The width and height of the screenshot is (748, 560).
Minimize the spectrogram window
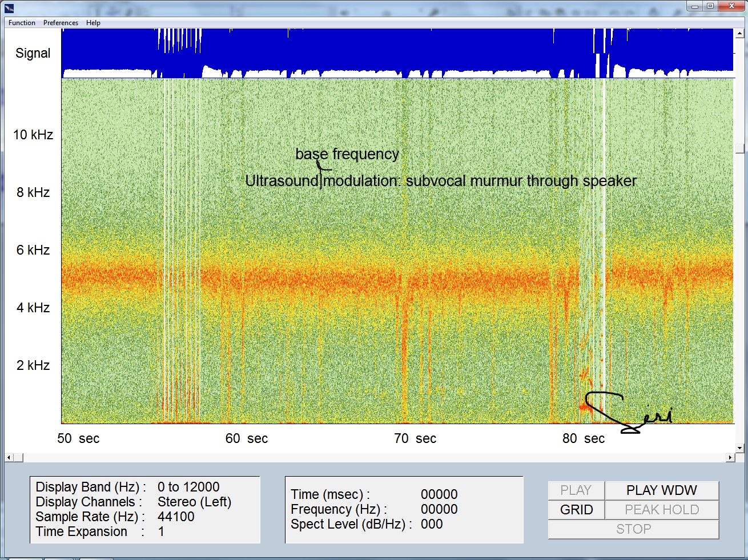694,6
